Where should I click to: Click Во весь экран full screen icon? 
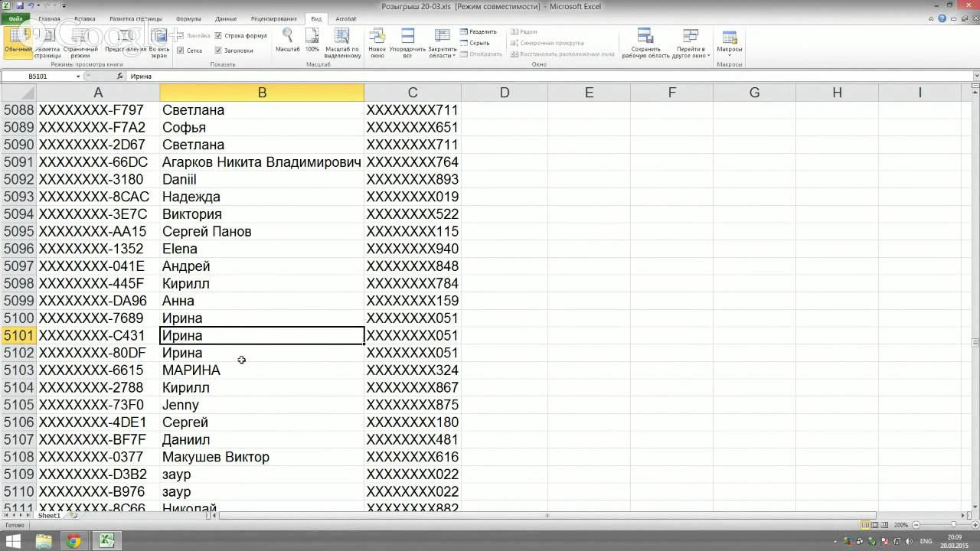(158, 42)
